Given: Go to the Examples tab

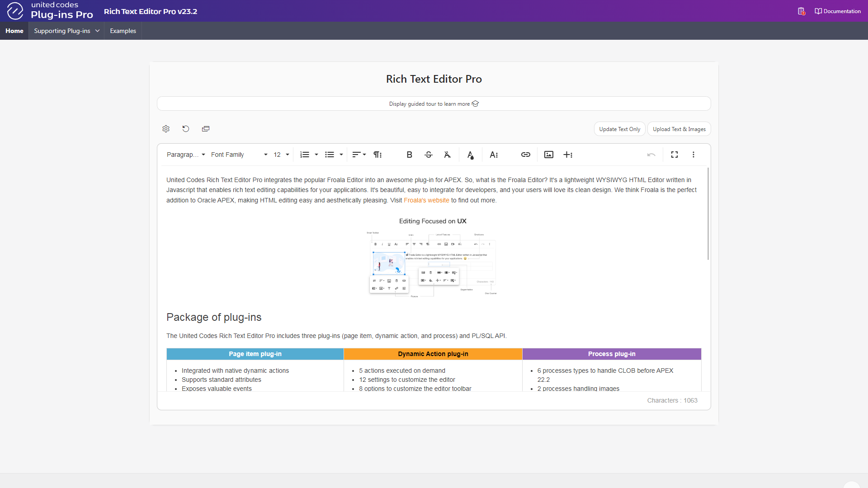Looking at the screenshot, I should coord(123,31).
